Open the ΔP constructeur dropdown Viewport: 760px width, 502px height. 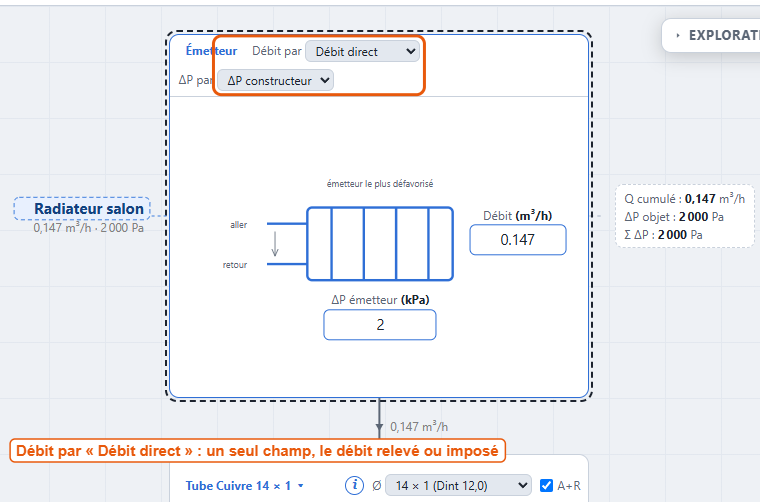275,80
